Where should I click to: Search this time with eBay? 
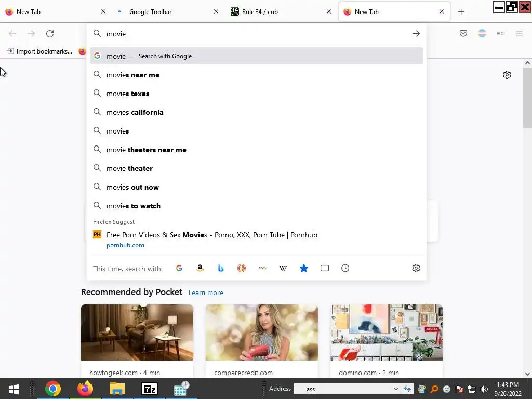click(x=262, y=269)
